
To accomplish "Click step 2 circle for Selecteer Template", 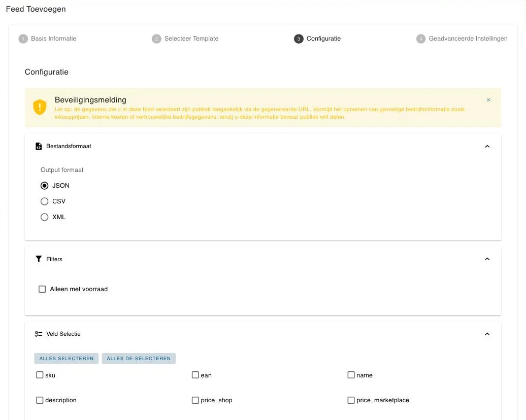I will (x=156, y=39).
